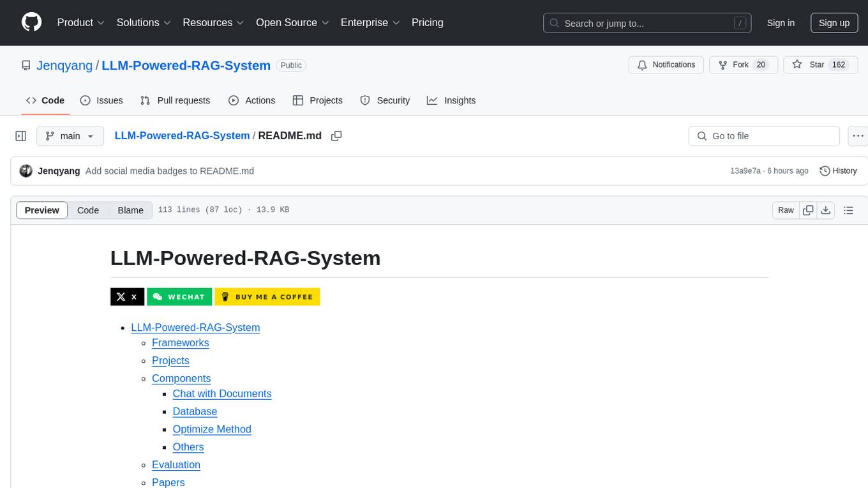Open the Buy Me a Coffee badge
The image size is (868, 488).
click(267, 297)
